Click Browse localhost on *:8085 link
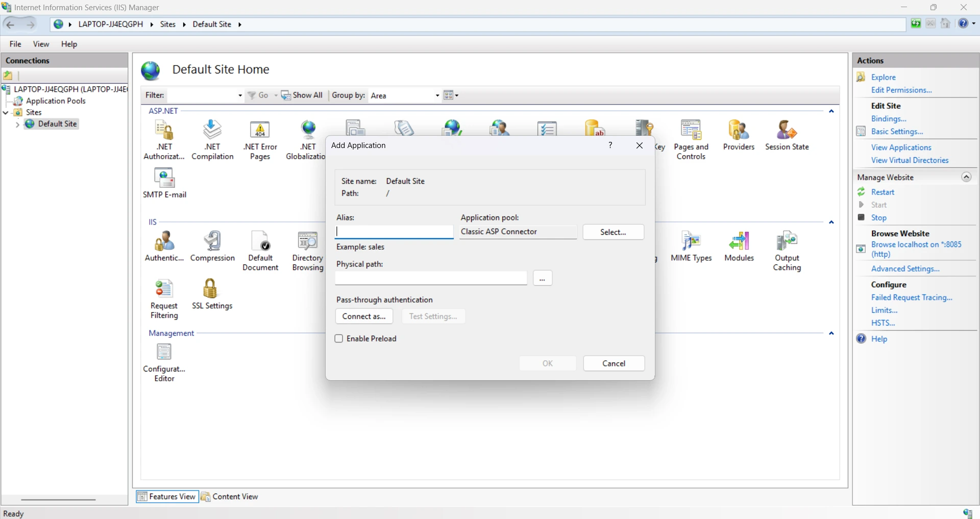The image size is (980, 519). coord(916,249)
